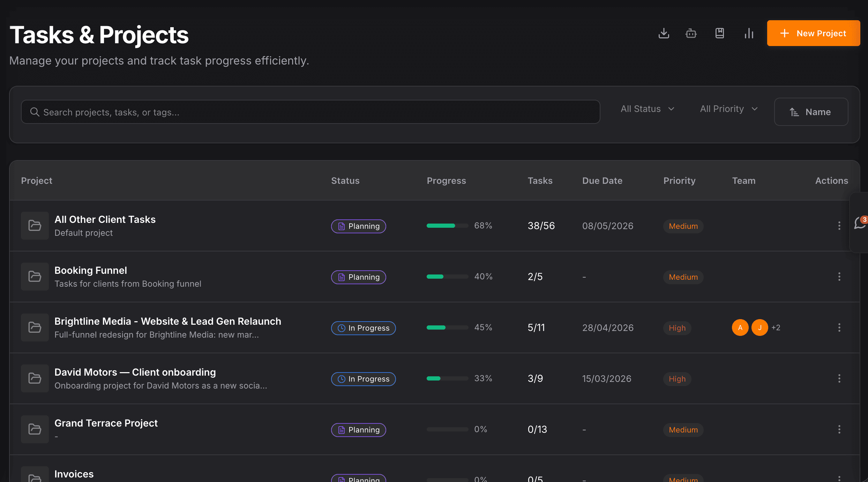Open the All Priority dropdown
This screenshot has width=868, height=482.
click(x=728, y=109)
